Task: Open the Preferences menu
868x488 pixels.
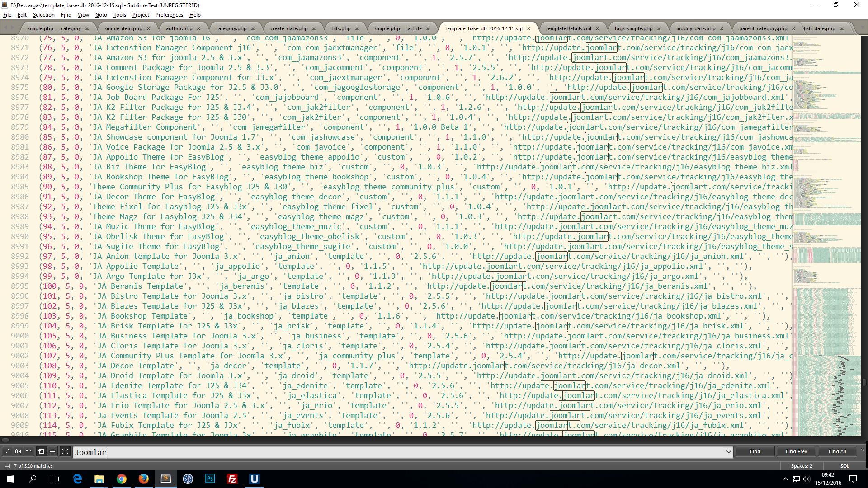Action: (169, 15)
